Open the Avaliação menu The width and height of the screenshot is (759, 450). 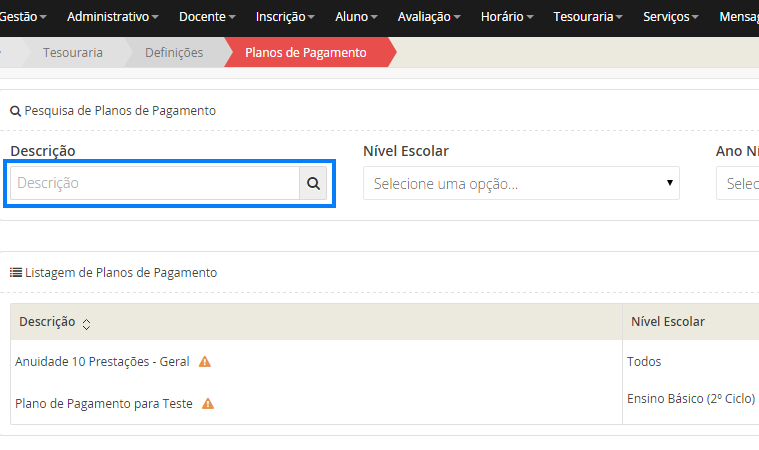click(429, 17)
